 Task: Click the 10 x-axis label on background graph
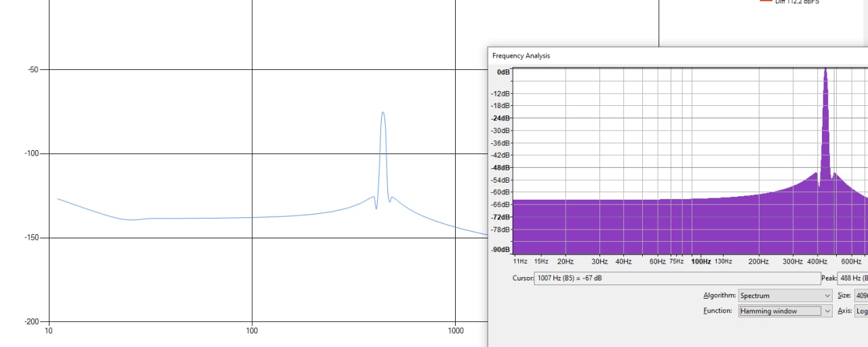click(48, 331)
